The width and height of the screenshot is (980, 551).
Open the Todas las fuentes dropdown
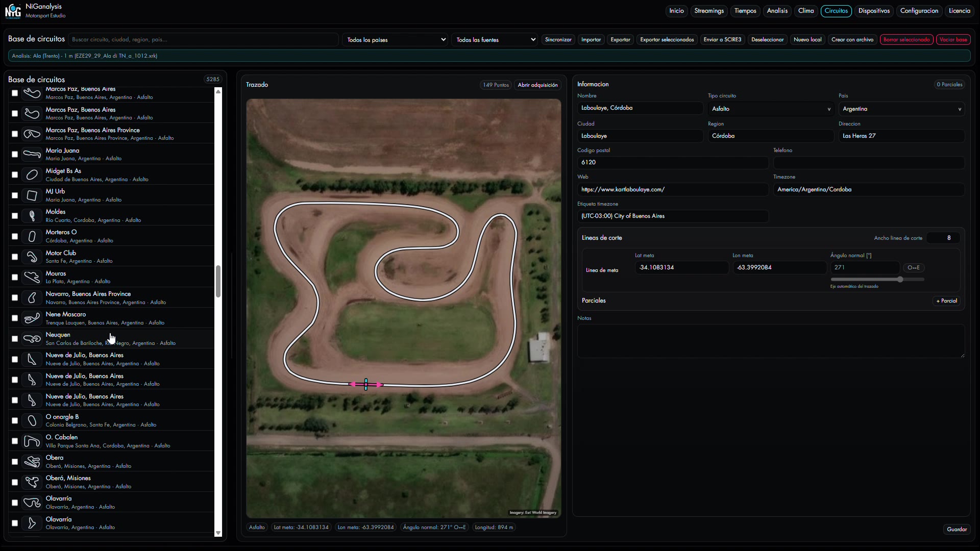point(495,40)
